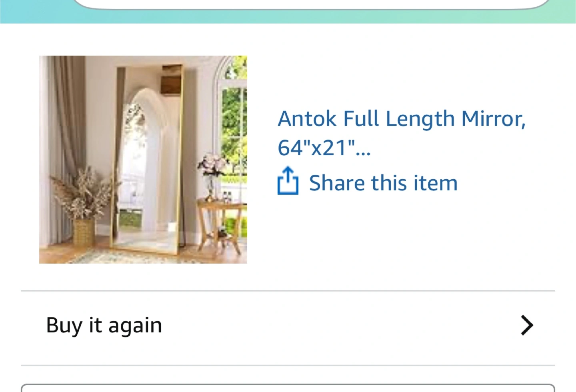Tap the right-pointing arrow on Buy it again

coord(527,325)
